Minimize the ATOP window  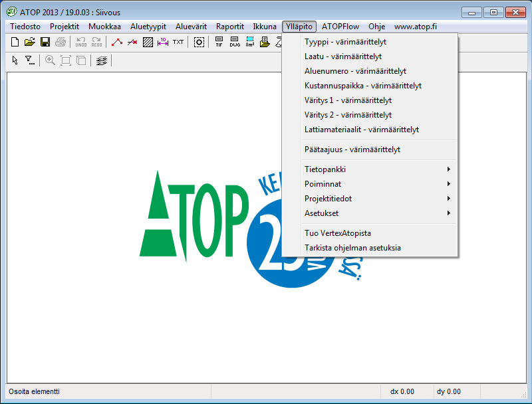click(471, 12)
